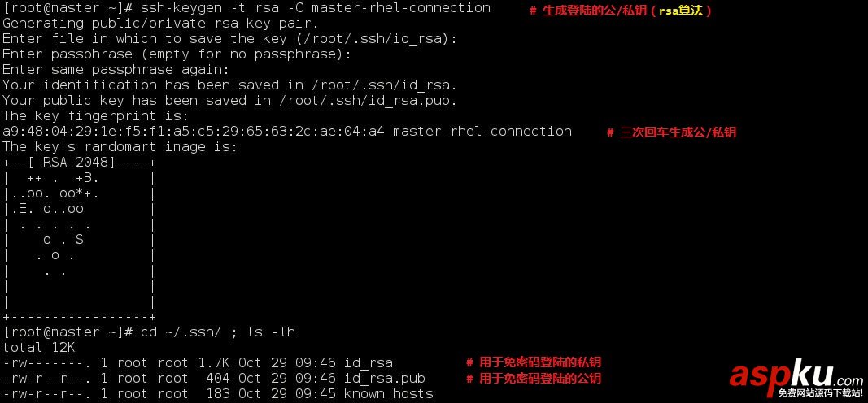The height and width of the screenshot is (403, 868).
Task: Click the "Enter same passphrase again" prompt
Action: 116,70
